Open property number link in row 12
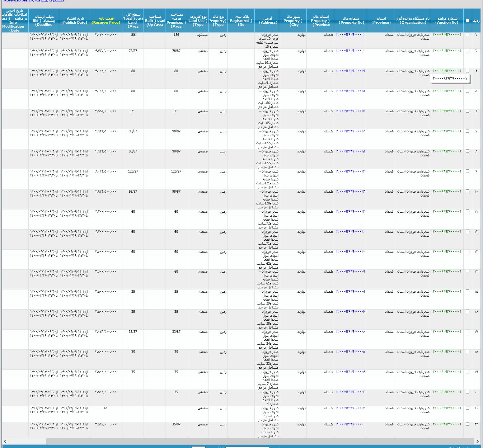This screenshot has height=448, width=483. pyautogui.click(x=350, y=232)
